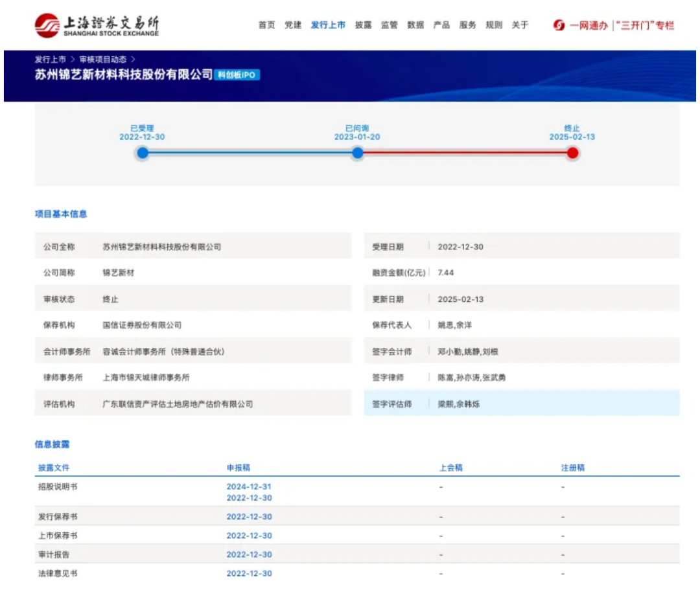Image resolution: width=700 pixels, height=592 pixels.
Task: Click the 科创板IPO badge beside company title
Action: click(237, 75)
